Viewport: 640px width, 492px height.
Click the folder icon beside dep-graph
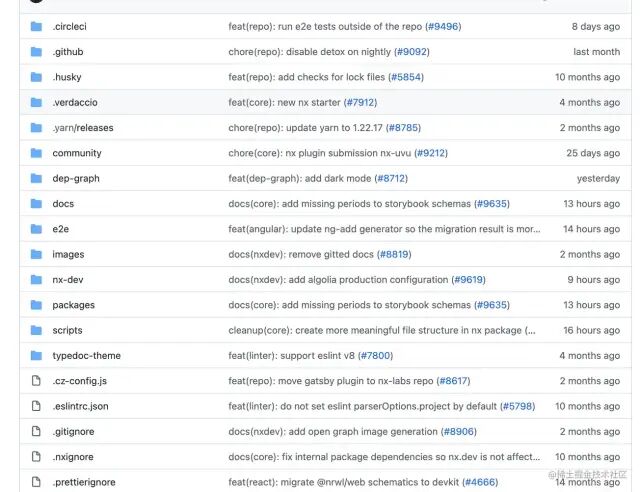(36, 178)
